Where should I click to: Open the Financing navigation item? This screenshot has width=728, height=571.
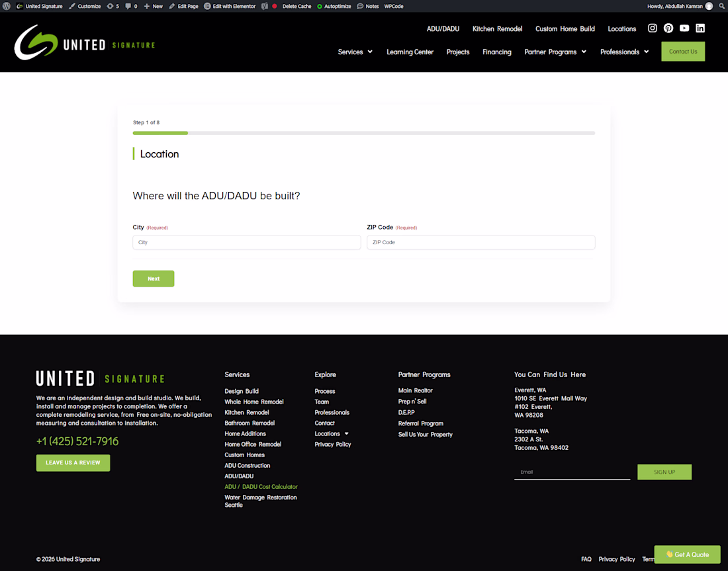[497, 52]
